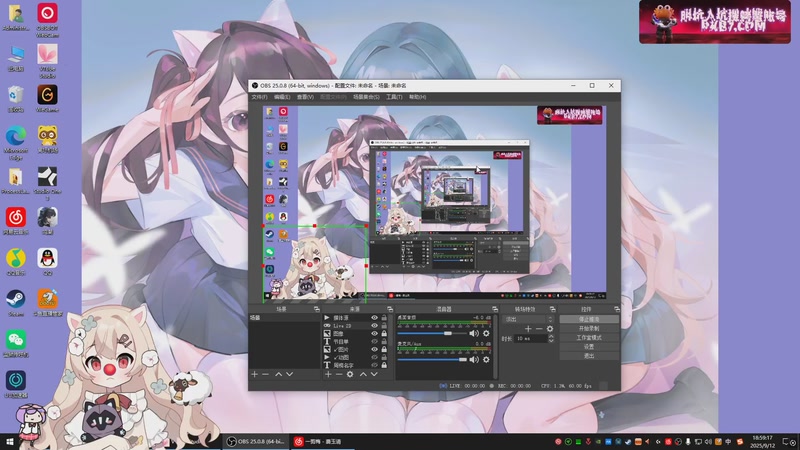Viewport: 800px width, 450px height.
Task: Undock the Sources panel
Action: tap(390, 309)
